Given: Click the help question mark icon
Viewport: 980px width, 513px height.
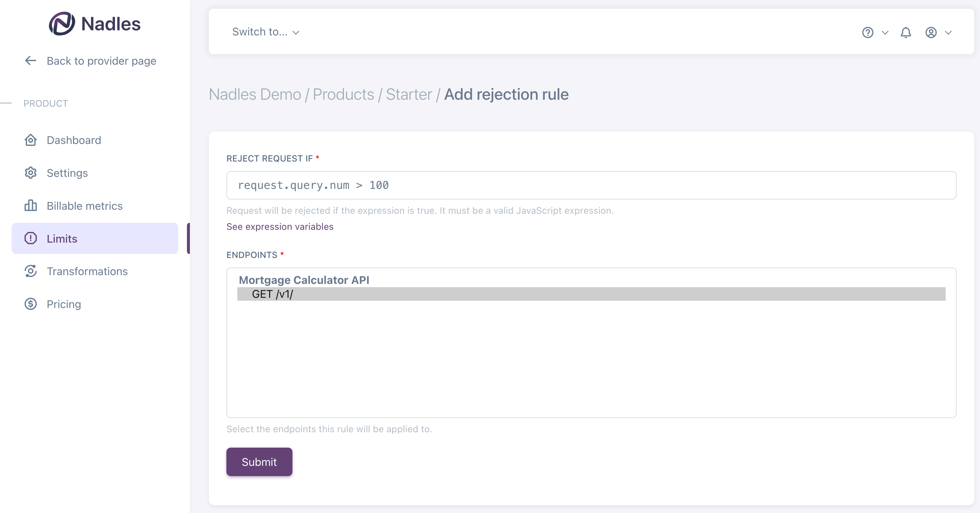Looking at the screenshot, I should 868,33.
